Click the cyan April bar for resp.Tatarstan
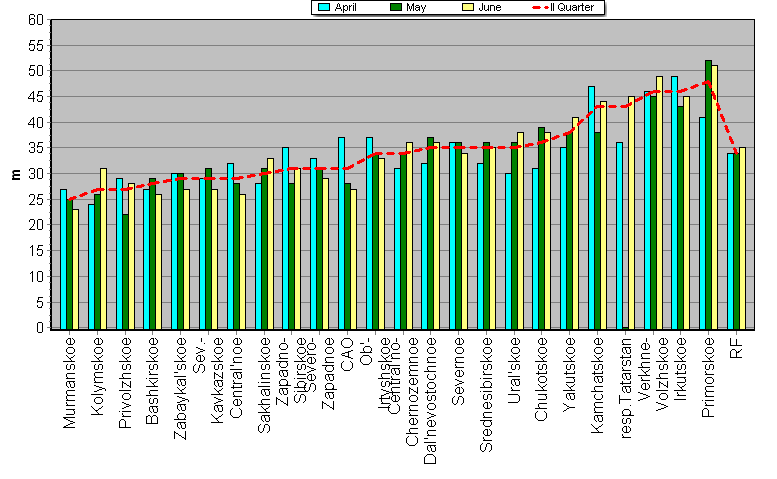Screen dimensions: 777x479 [x=619, y=236]
